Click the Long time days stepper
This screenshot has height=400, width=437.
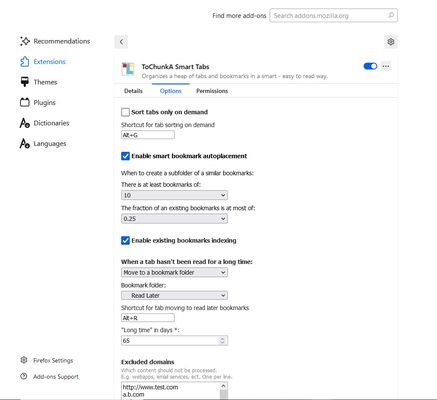tap(222, 340)
